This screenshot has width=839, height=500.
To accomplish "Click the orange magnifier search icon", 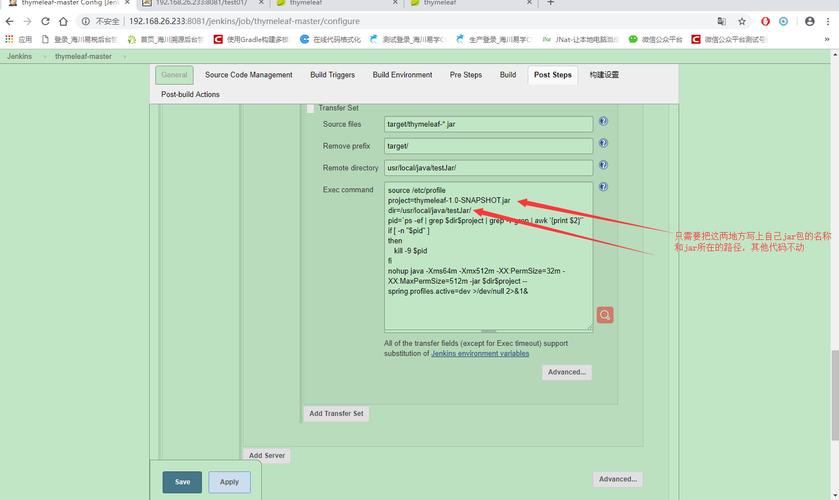I will 605,315.
